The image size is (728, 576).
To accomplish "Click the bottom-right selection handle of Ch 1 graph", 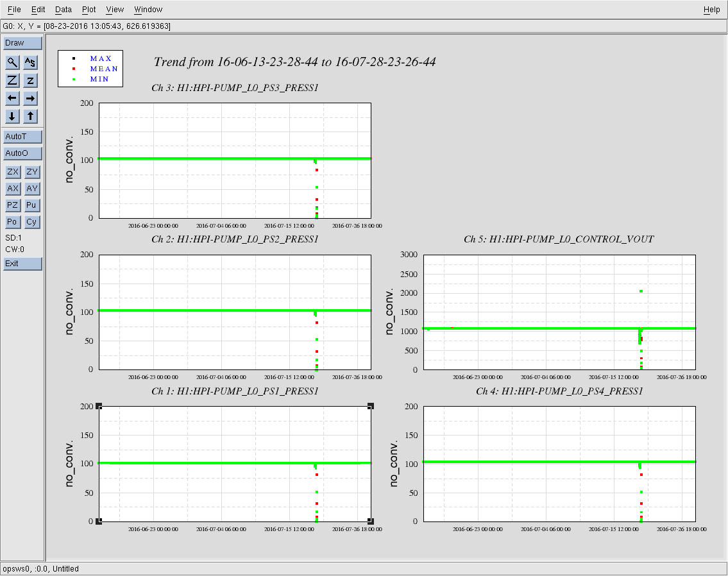I will (x=371, y=521).
